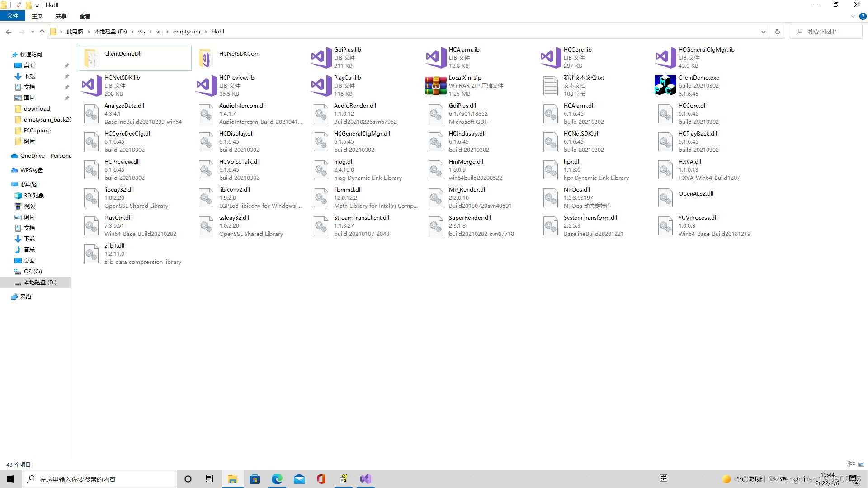Image resolution: width=868 pixels, height=488 pixels.
Task: Select HCAlarm.lib file icon
Action: [x=436, y=57]
